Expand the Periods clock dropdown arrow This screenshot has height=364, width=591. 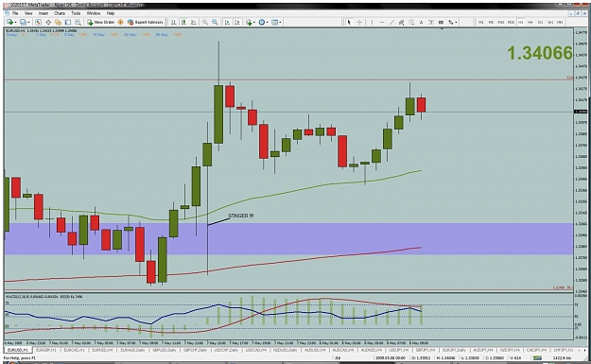[268, 23]
